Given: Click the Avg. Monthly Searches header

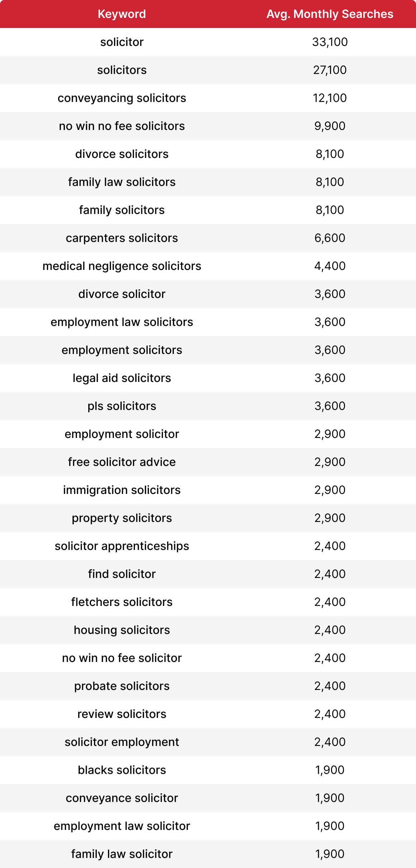Looking at the screenshot, I should pyautogui.click(x=330, y=14).
